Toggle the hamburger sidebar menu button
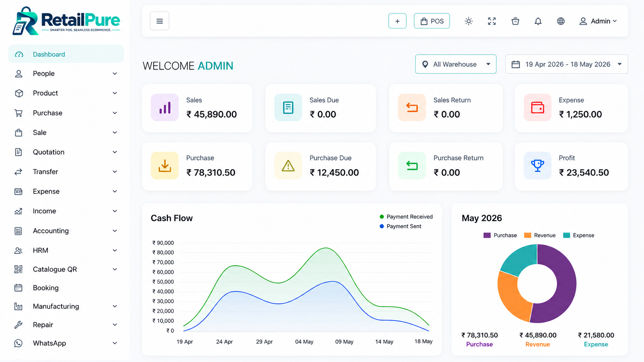 tap(159, 21)
